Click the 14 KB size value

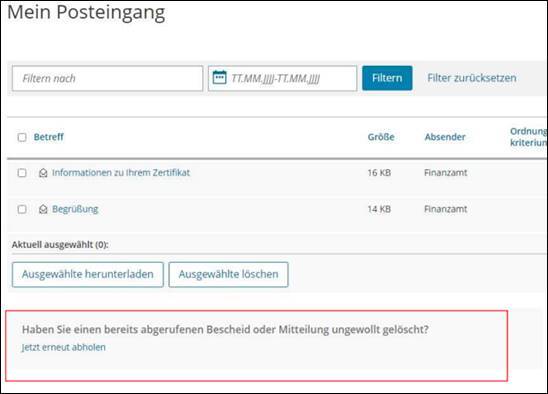(x=379, y=209)
